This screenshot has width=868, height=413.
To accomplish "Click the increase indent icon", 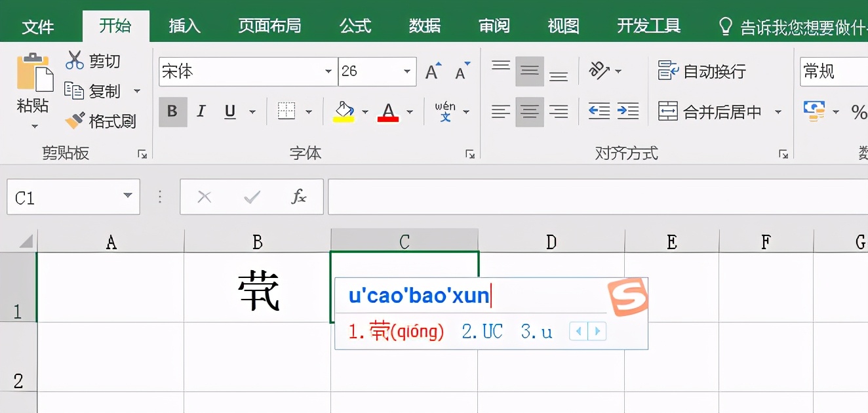I will coord(628,111).
